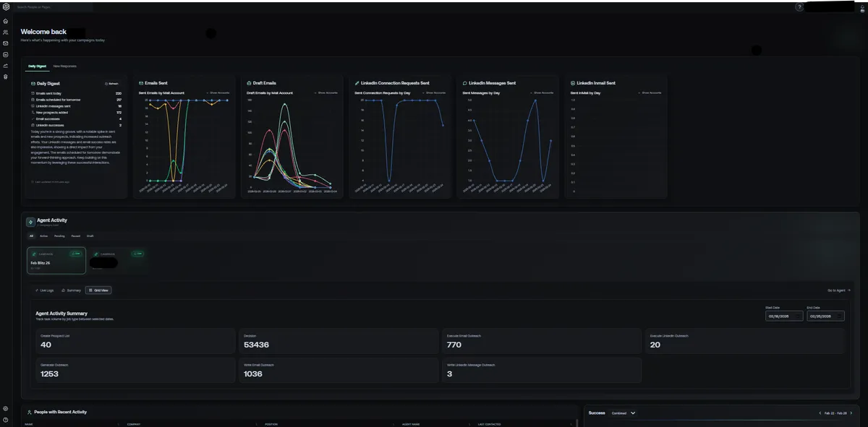Screen dimensions: 868x427
Task: Show accounts on LinkedIn Connection Requests chart
Action: (433, 92)
